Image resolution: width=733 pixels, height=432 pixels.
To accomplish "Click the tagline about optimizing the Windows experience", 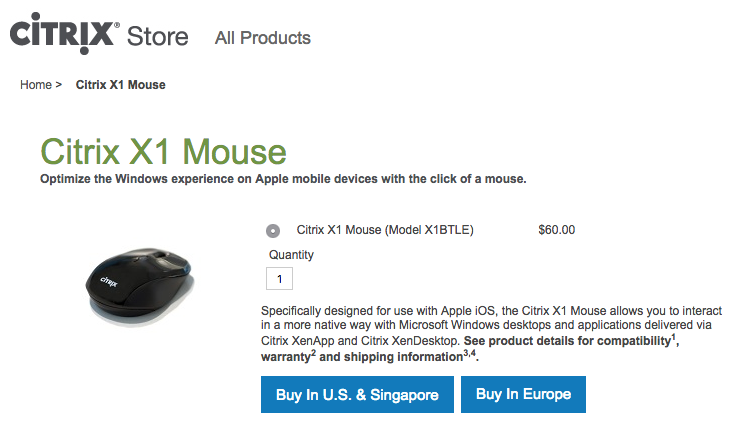I will click(x=283, y=179).
